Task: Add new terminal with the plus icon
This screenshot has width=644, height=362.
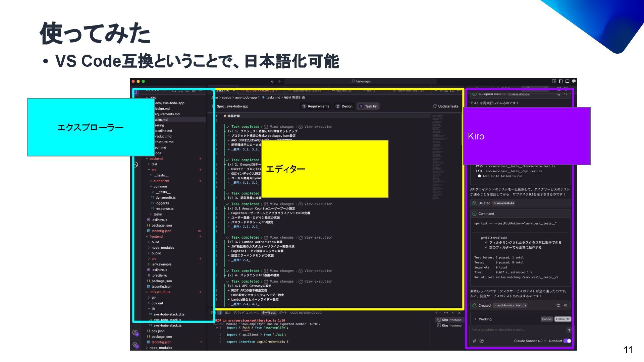Action: pyautogui.click(x=436, y=313)
